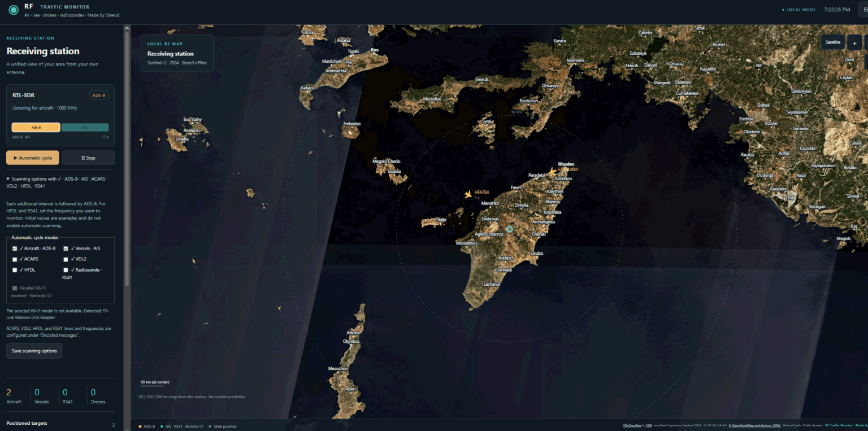The image size is (868, 431).
Task: Collapse the Scanning options disclosure triangle
Action: tap(8, 179)
